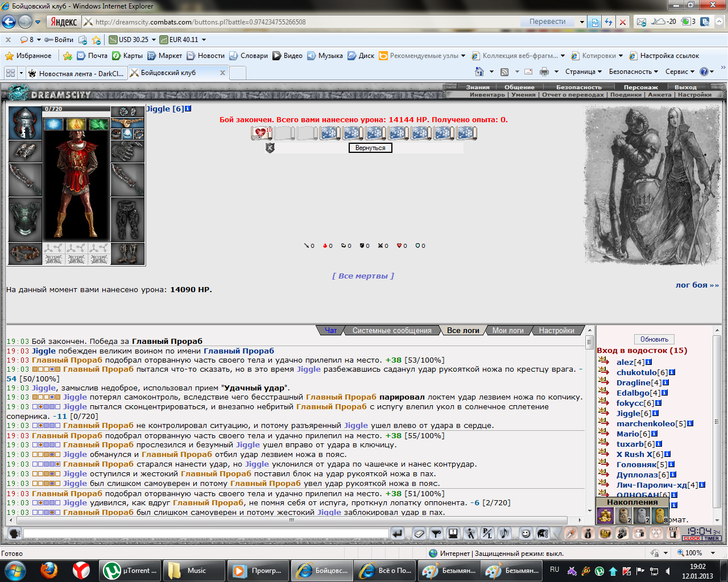Image resolution: width=728 pixels, height=582 pixels.
Task: Click the necklace equipment slot
Action: [127, 122]
